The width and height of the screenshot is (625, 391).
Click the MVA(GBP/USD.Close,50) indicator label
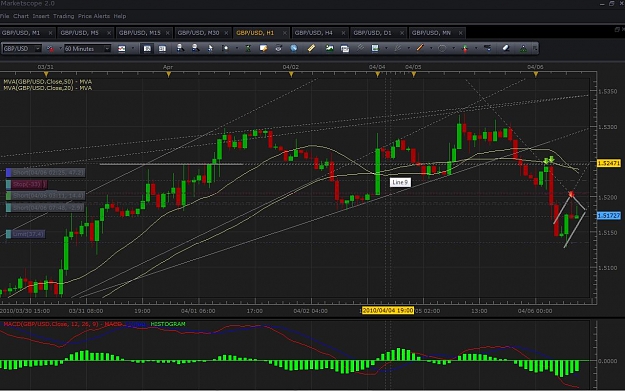pos(47,82)
